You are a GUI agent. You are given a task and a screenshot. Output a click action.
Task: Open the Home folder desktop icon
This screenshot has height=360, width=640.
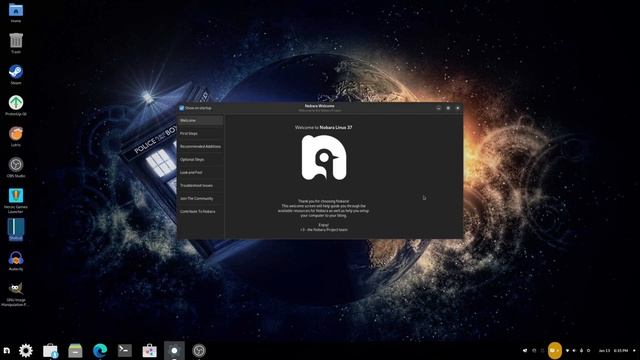point(16,13)
